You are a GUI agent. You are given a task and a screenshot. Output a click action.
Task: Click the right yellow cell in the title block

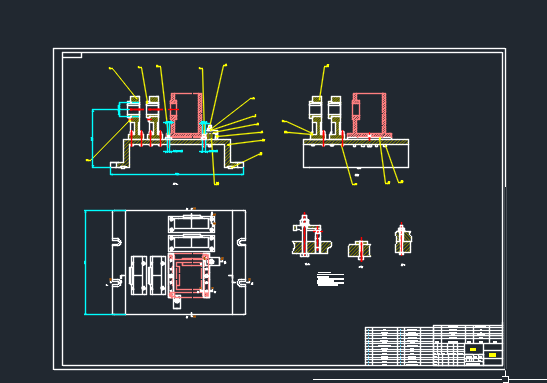pos(492,355)
